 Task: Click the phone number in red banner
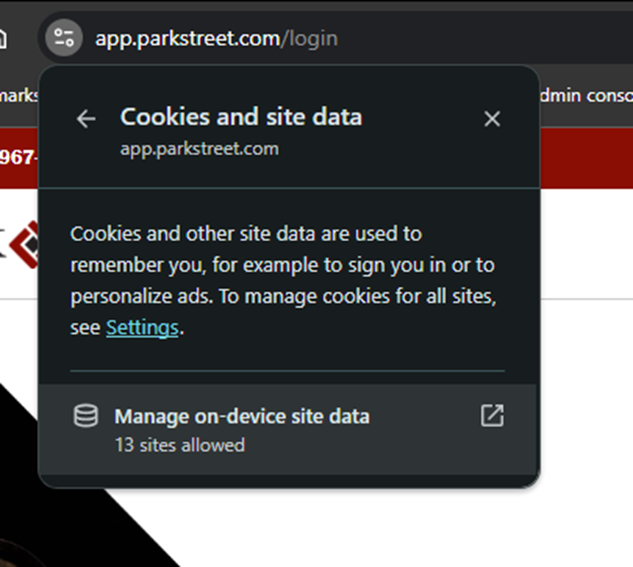(19, 157)
